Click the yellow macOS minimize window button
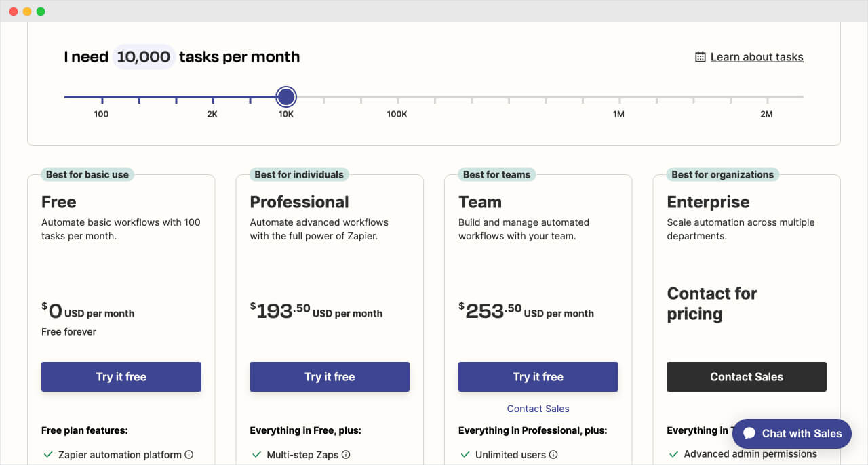The height and width of the screenshot is (465, 868). (27, 12)
